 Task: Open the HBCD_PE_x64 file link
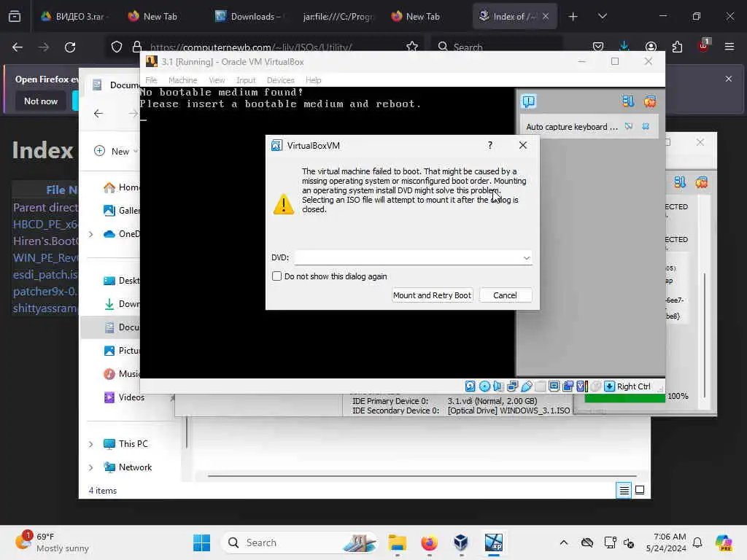[x=44, y=224]
